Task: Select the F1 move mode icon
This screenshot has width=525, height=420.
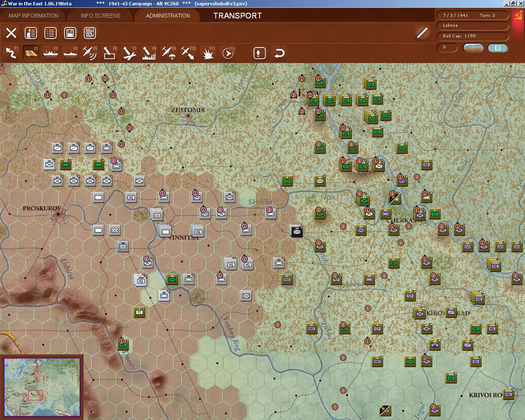Action: coord(11,53)
